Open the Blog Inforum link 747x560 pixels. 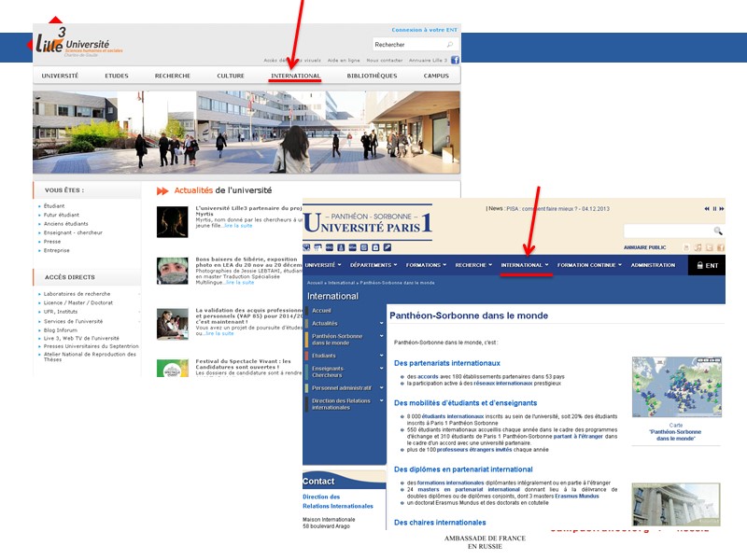tap(60, 330)
